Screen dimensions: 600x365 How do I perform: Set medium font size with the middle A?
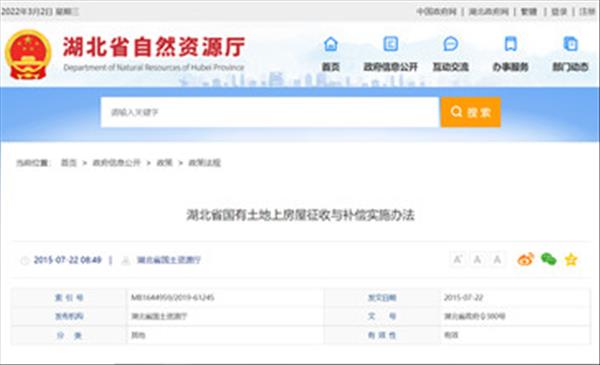point(477,259)
